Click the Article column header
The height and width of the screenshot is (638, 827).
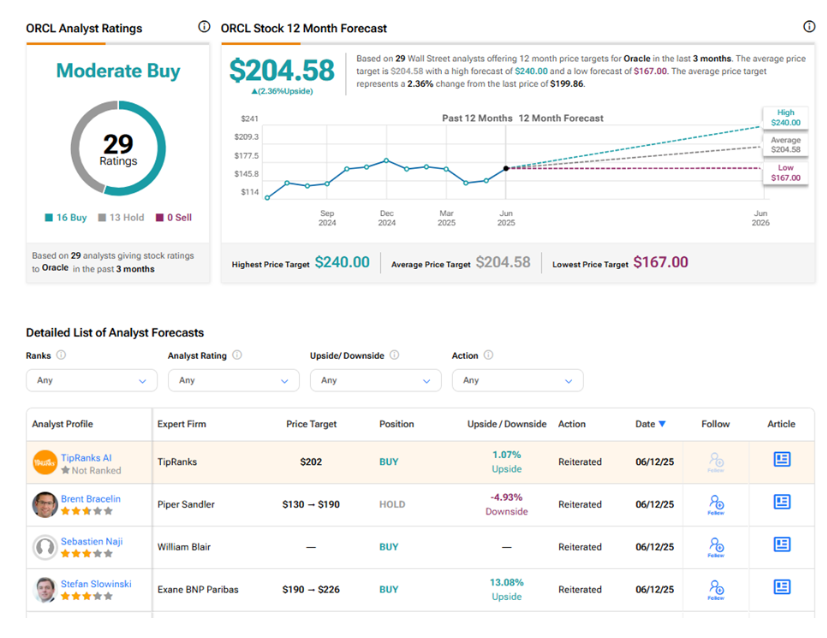pos(781,424)
